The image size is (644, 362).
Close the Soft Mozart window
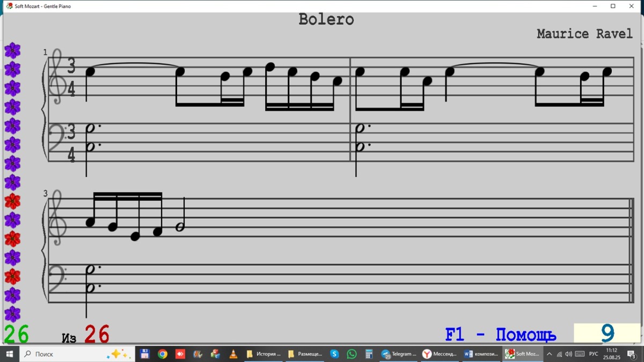[632, 6]
